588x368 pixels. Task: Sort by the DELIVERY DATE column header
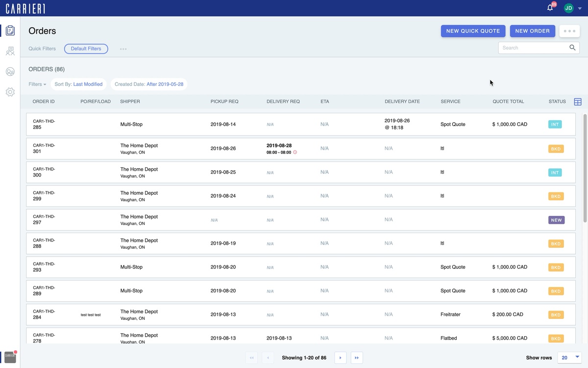(x=402, y=102)
